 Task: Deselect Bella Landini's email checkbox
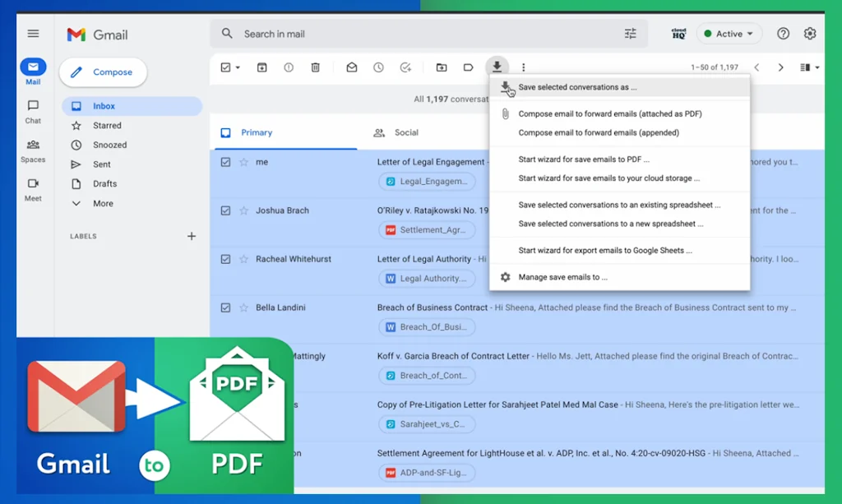click(224, 307)
